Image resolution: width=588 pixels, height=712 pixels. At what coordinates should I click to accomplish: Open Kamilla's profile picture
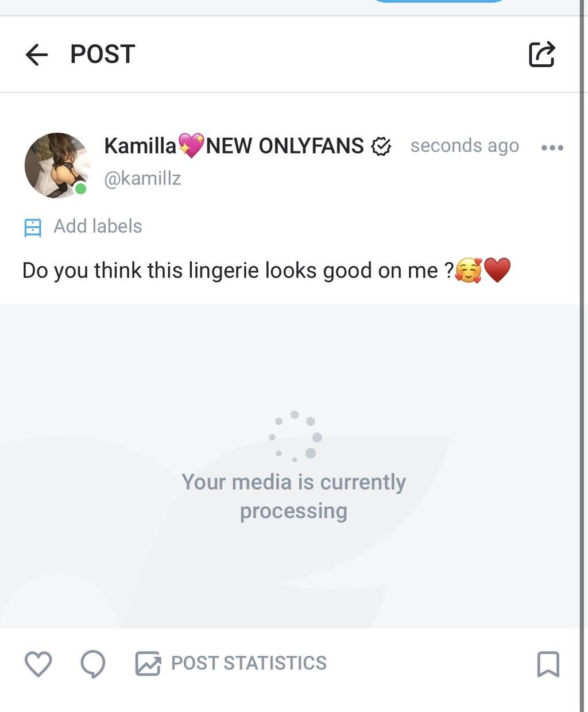point(56,166)
